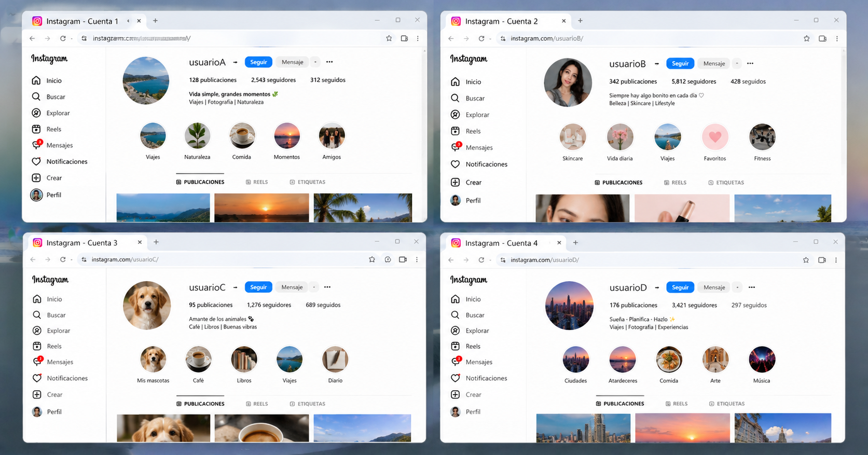The image size is (868, 455).
Task: Follow usuarioA with Seguir button
Action: click(258, 62)
